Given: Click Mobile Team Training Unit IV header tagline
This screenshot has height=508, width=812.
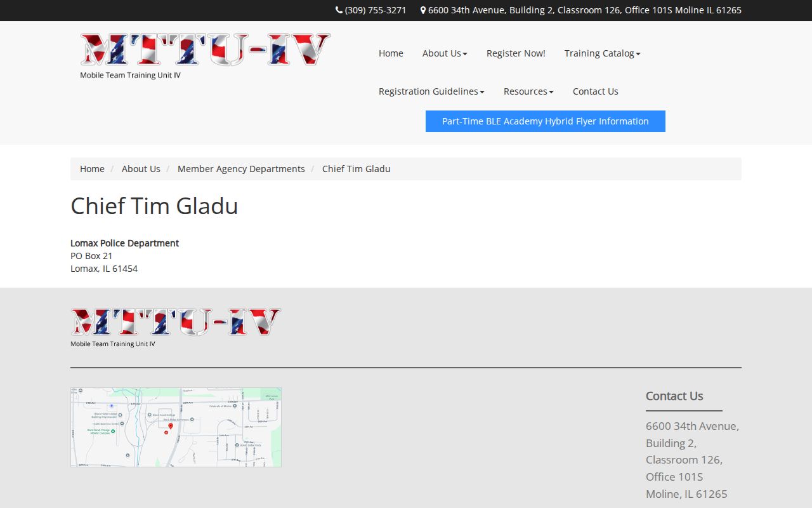Looking at the screenshot, I should click(130, 75).
